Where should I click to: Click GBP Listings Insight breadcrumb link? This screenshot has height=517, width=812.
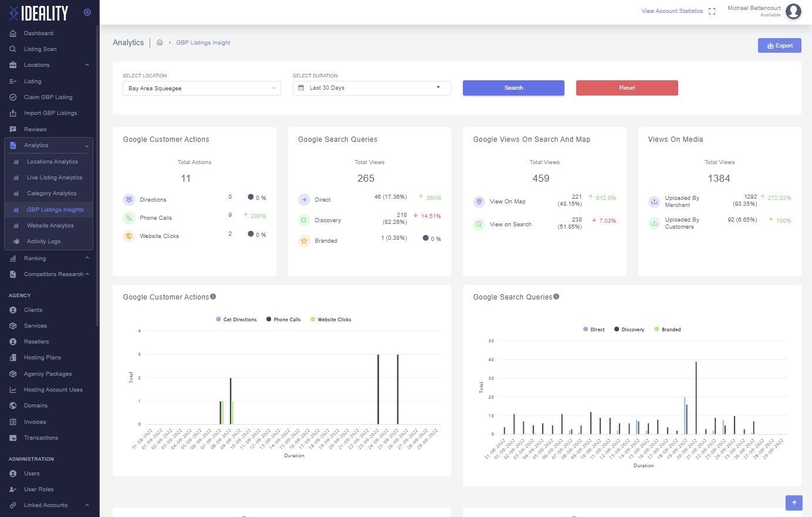[x=203, y=43]
